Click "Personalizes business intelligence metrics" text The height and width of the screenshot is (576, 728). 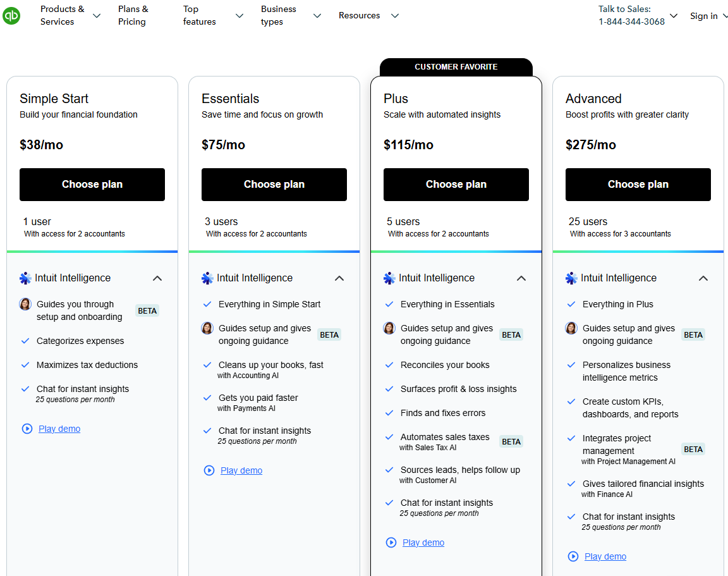pyautogui.click(x=626, y=371)
